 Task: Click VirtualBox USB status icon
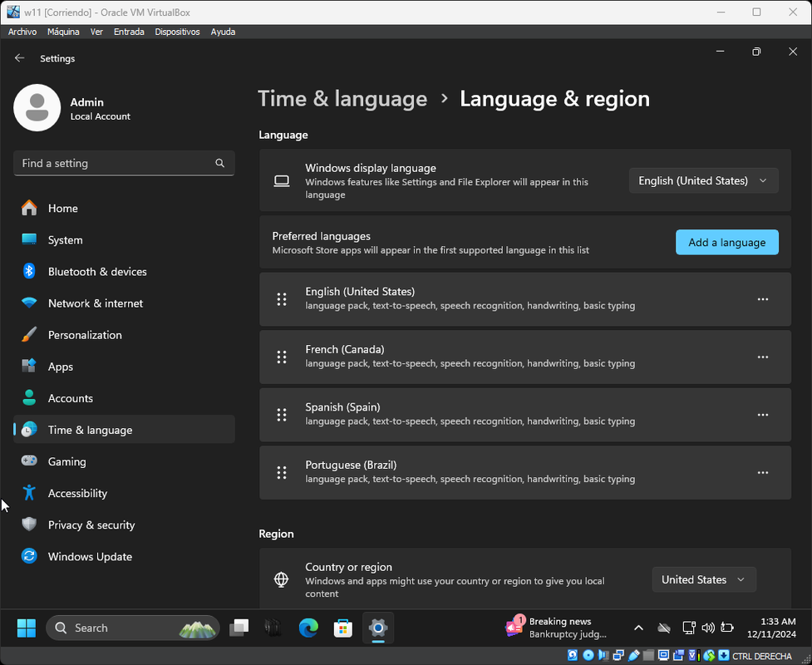(x=634, y=655)
